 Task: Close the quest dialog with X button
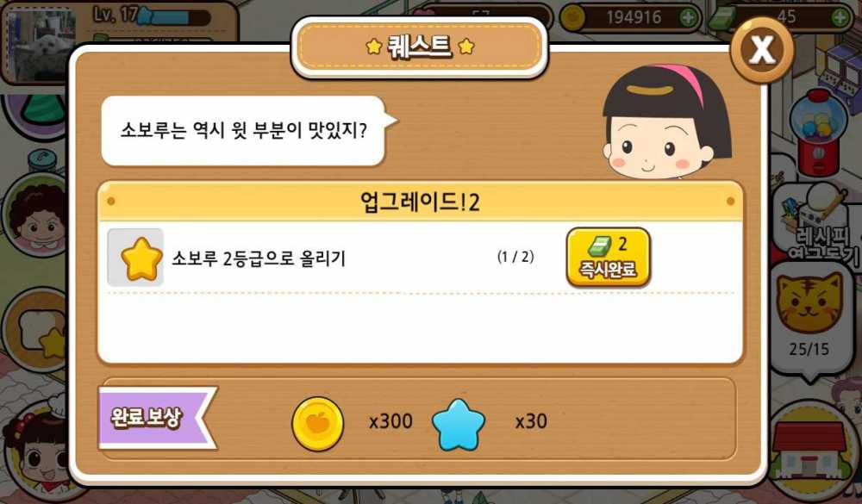[762, 49]
